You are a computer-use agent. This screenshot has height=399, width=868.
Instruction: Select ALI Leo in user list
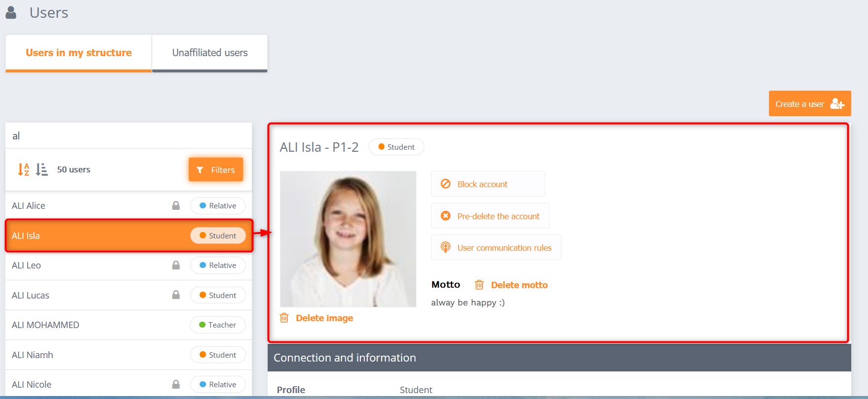coord(129,265)
